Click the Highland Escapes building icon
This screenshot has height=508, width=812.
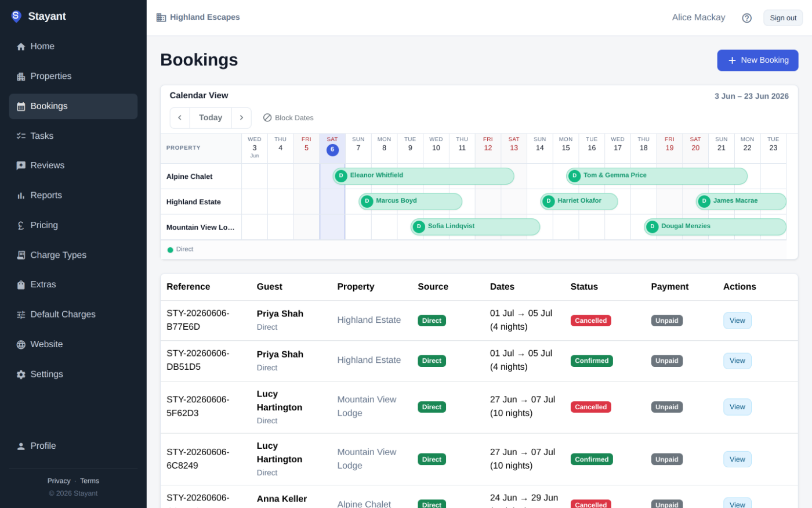click(161, 17)
